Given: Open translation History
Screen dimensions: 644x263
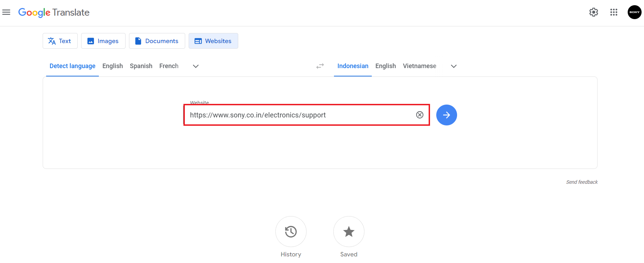Looking at the screenshot, I should pyautogui.click(x=291, y=232).
